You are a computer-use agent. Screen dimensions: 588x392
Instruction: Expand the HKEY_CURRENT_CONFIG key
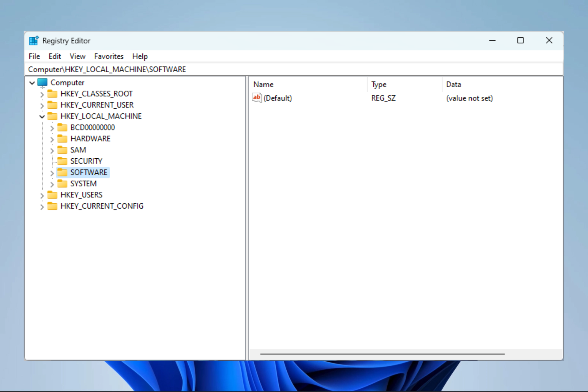coord(42,207)
